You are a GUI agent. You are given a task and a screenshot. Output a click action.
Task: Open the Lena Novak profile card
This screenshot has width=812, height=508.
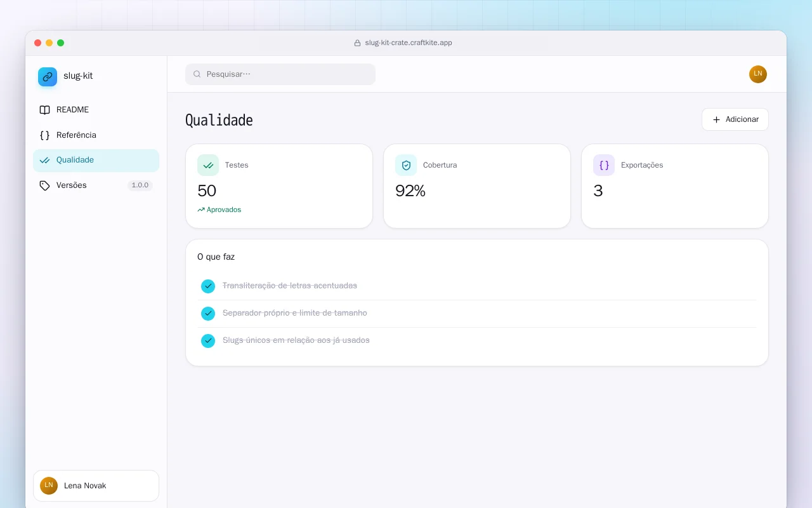(x=96, y=486)
